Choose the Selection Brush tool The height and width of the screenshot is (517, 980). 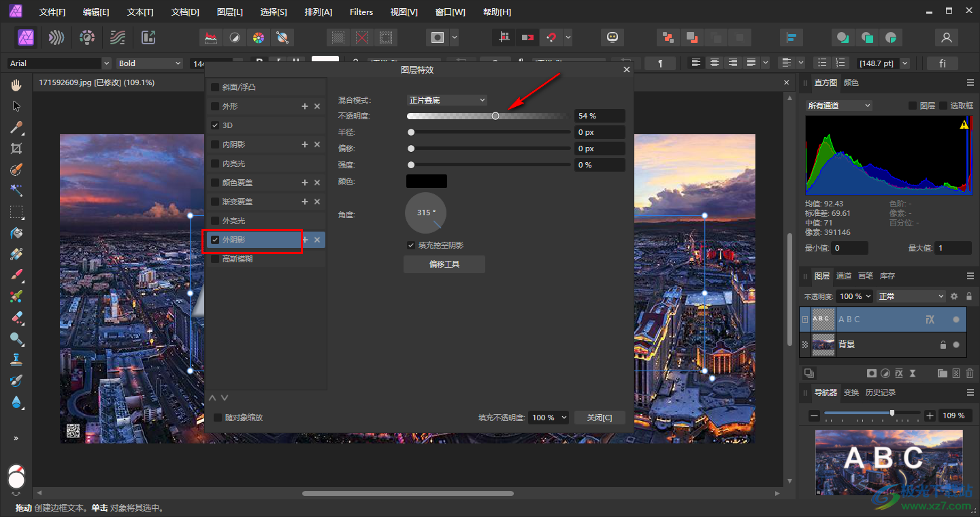(x=16, y=170)
